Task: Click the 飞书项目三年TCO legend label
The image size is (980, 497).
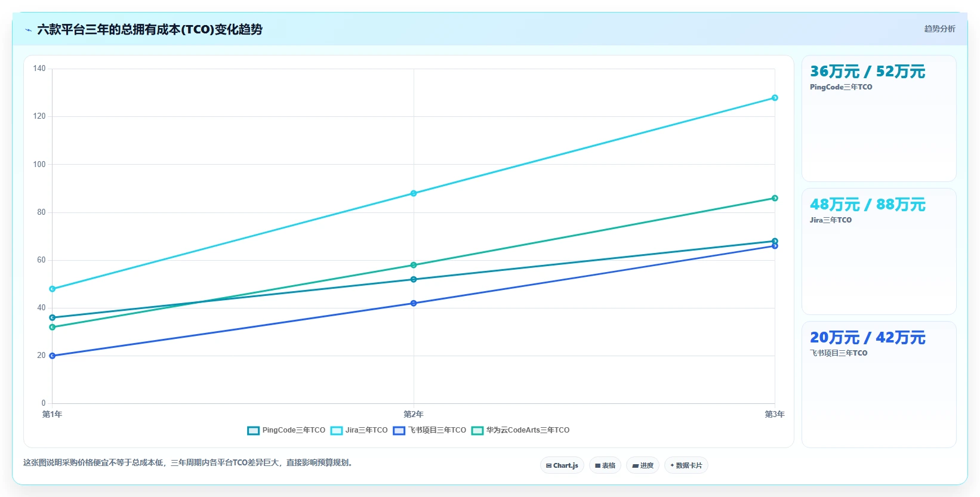Action: click(437, 430)
